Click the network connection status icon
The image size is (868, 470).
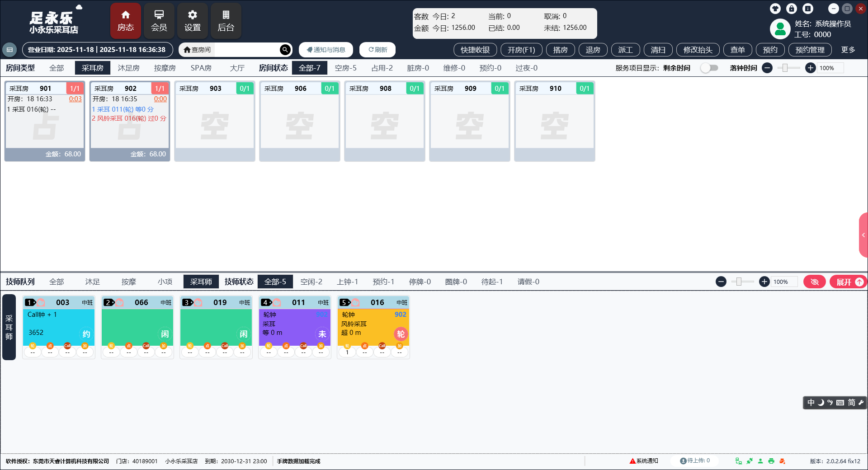[739, 461]
